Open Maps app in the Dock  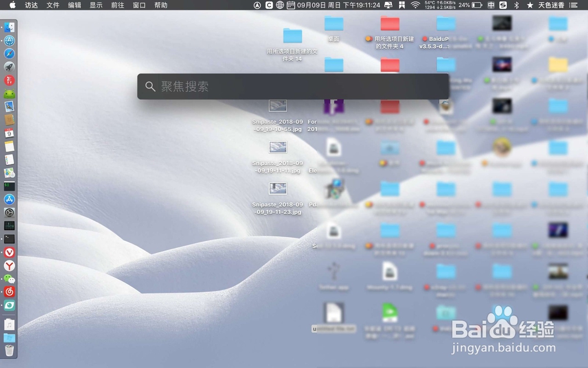tap(9, 173)
